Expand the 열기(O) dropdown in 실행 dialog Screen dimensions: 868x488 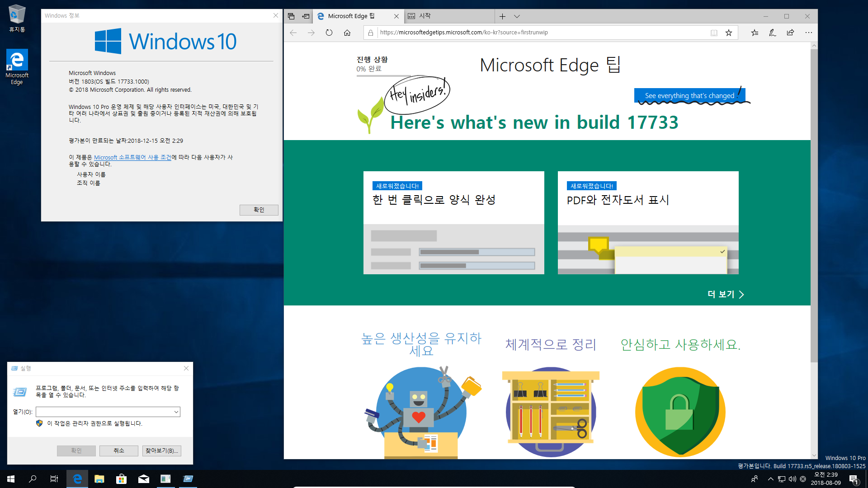click(x=176, y=412)
